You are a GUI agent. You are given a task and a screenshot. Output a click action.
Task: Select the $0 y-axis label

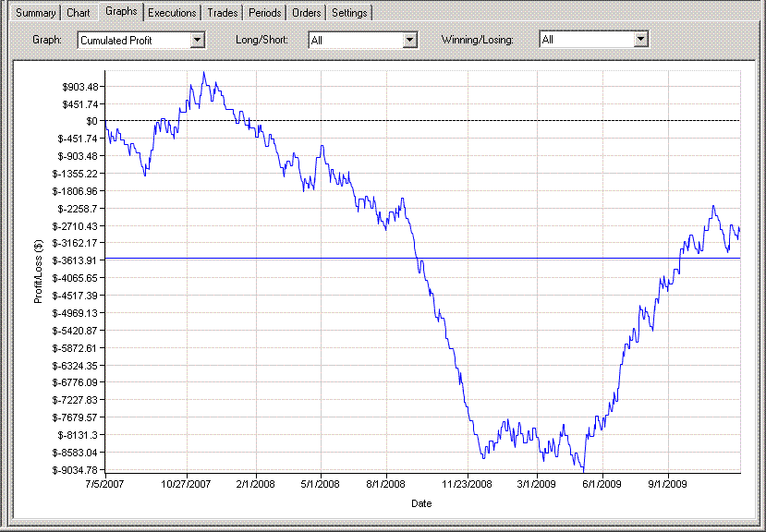[x=91, y=121]
